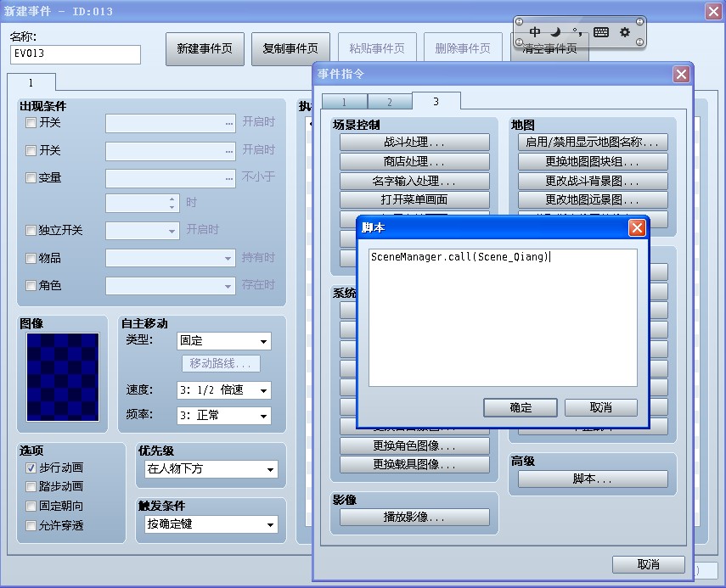The height and width of the screenshot is (588, 726).
Task: Enable the second 开关 condition checkbox
Action: pos(31,150)
